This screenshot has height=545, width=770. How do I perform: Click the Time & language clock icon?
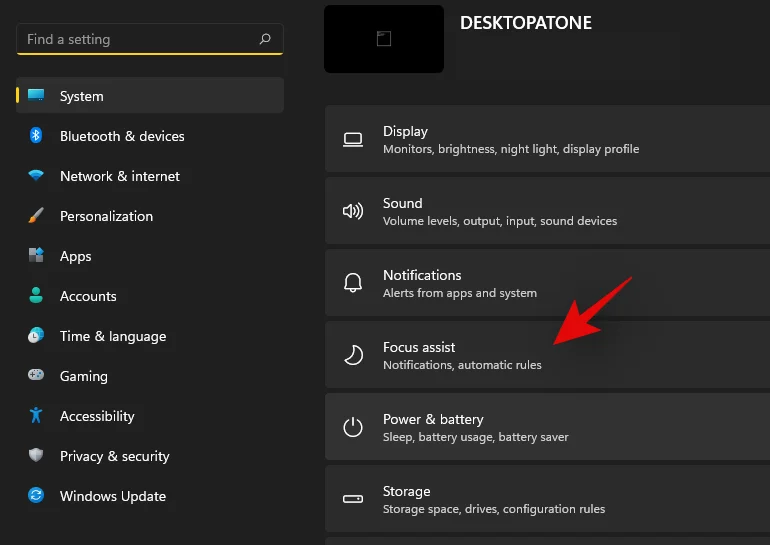36,335
